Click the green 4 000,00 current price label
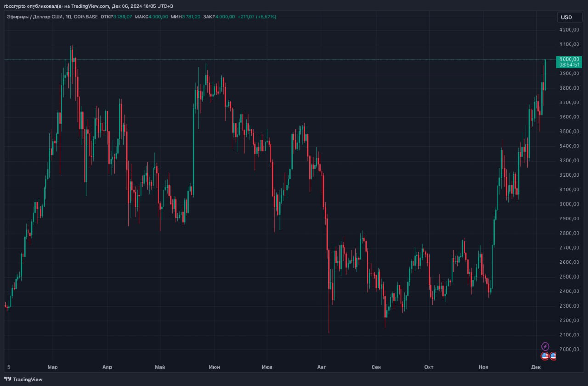This screenshot has height=386, width=588. (x=569, y=59)
